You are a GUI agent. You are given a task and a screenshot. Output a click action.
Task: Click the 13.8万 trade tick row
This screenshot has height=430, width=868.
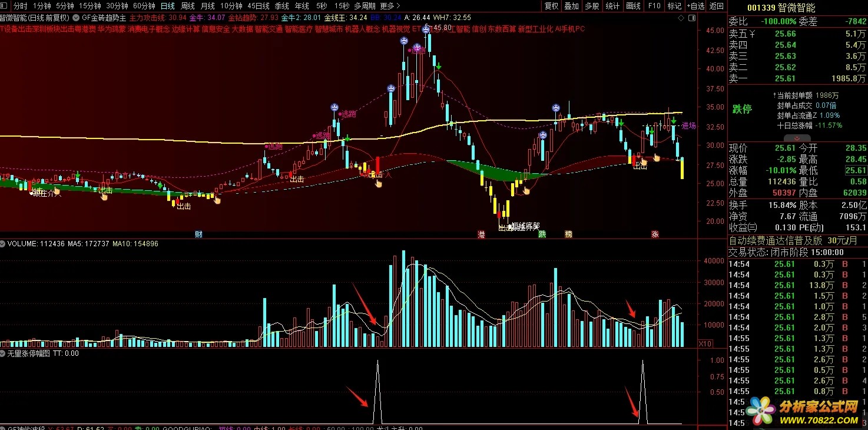[x=797, y=285]
